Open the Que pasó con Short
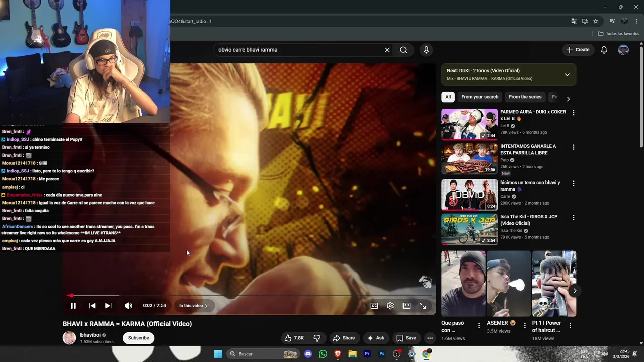This screenshot has height=362, width=644. click(x=463, y=284)
